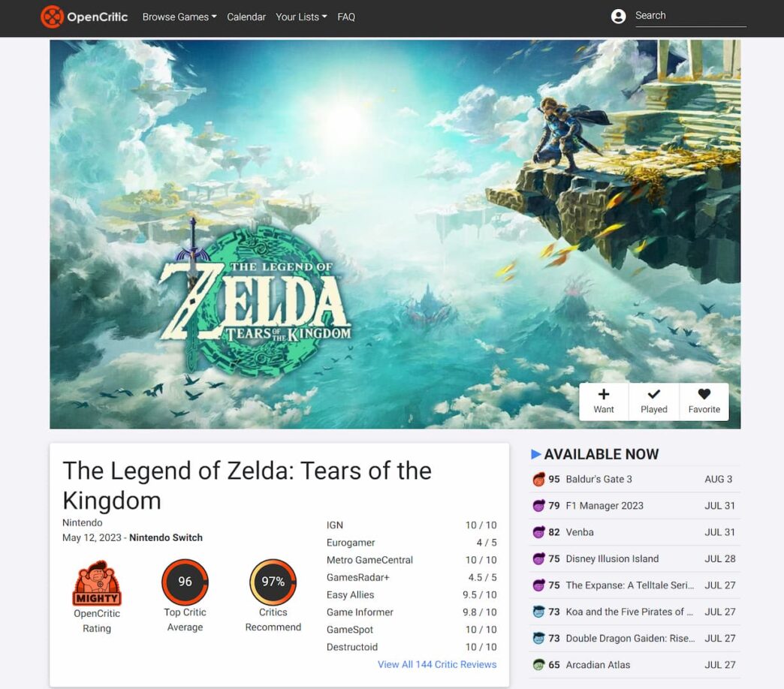Image resolution: width=784 pixels, height=689 pixels.
Task: Click the Nintendo Switch platform text
Action: point(166,537)
